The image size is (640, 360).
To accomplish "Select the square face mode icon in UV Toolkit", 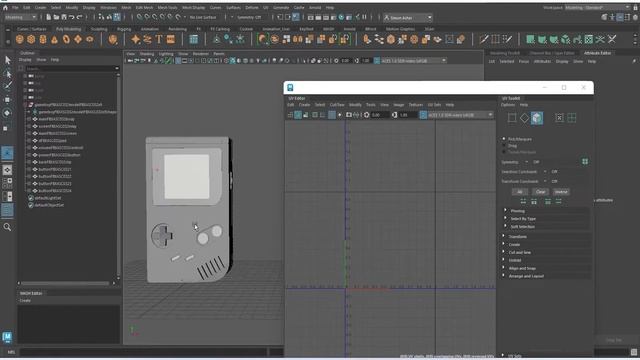I will [x=512, y=118].
